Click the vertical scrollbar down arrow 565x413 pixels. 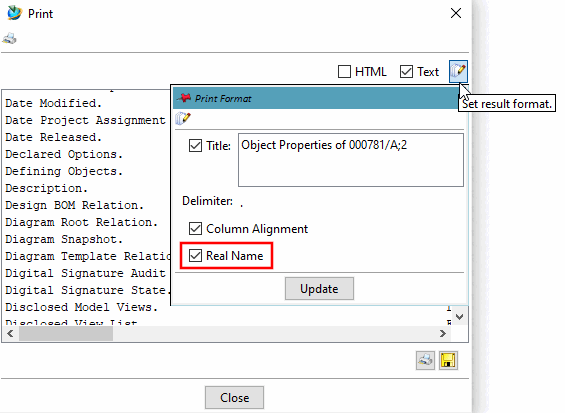[x=459, y=317]
